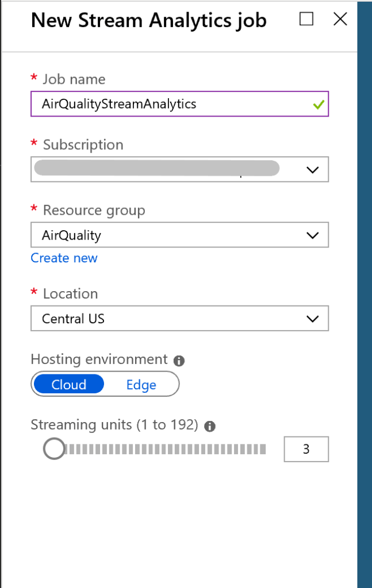This screenshot has width=372, height=588.
Task: Click the Streaming units info icon
Action: [210, 426]
